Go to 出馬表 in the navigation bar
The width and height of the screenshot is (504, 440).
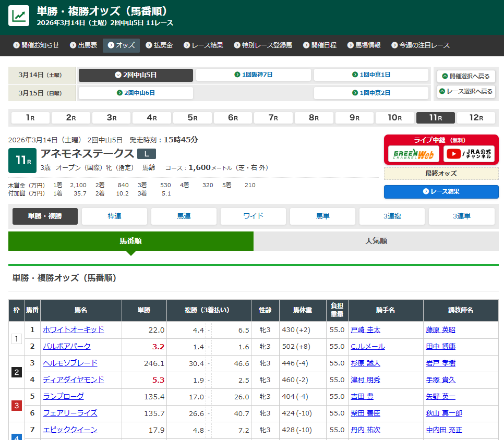pos(83,45)
